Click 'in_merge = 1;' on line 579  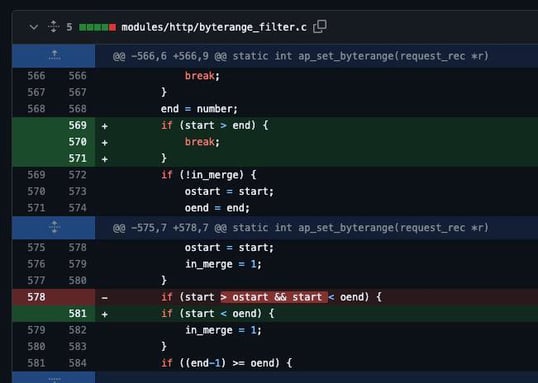[223, 264]
